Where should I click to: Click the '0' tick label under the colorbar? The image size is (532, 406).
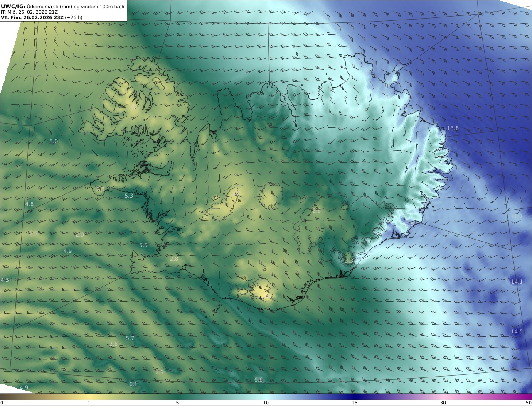(2, 403)
